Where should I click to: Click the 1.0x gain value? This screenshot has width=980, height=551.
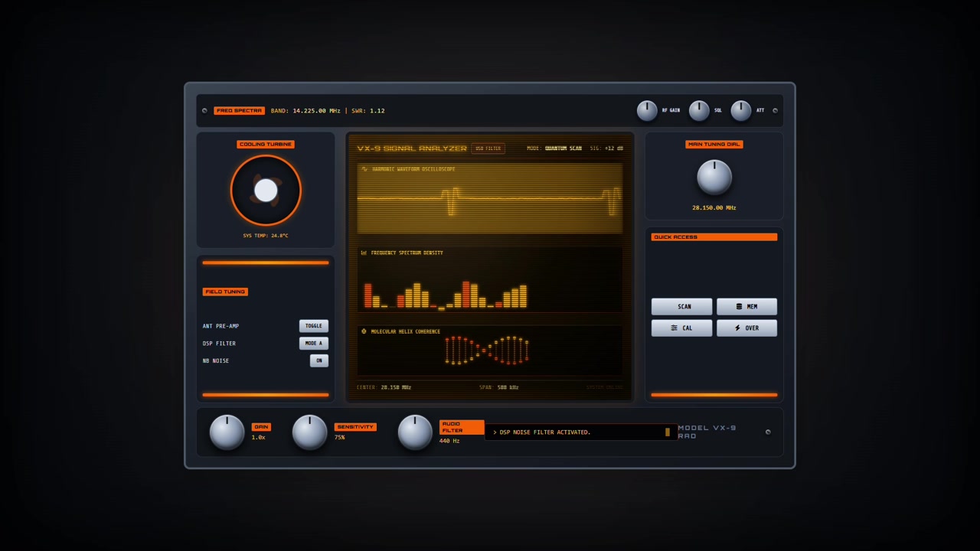pyautogui.click(x=258, y=437)
